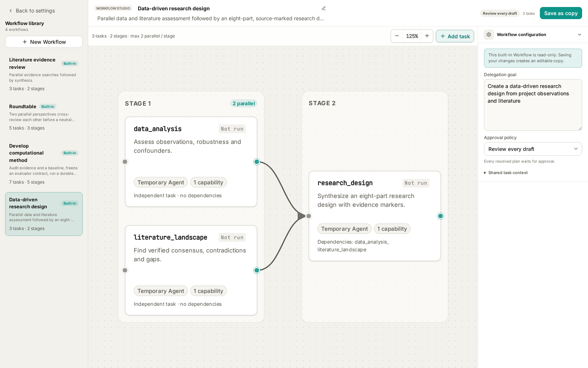Click the research_design output connector
588x368 pixels.
[x=441, y=216]
